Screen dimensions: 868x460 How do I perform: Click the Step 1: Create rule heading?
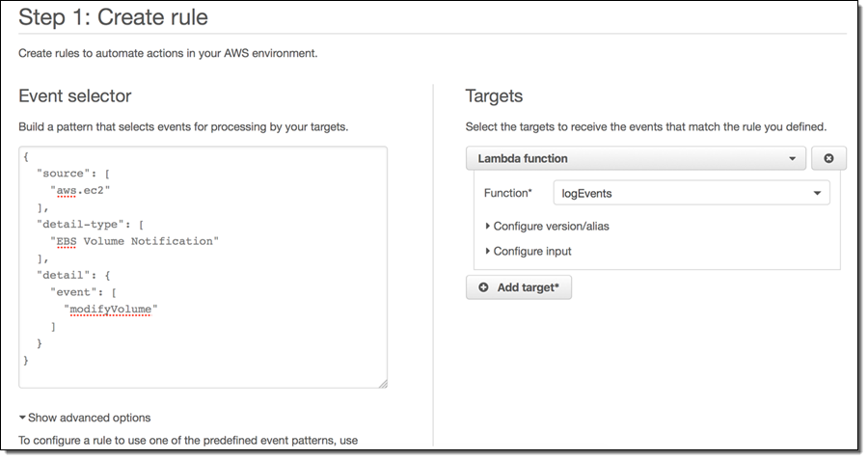(114, 17)
